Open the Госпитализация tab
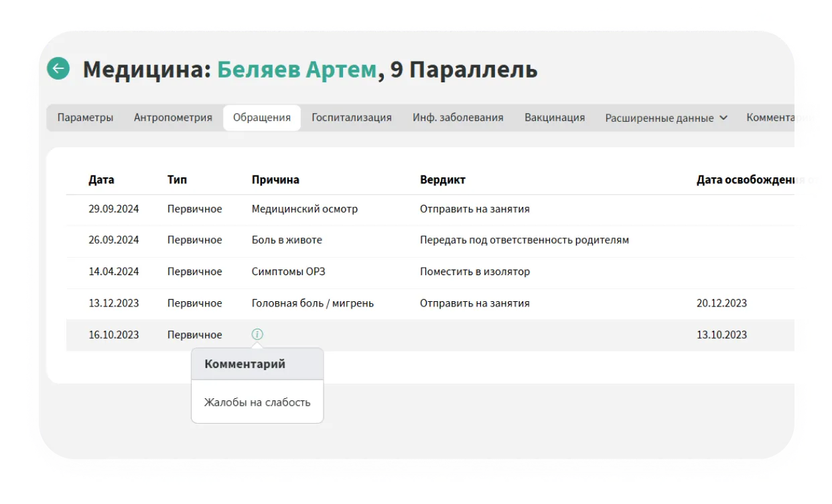Screen dimensions: 832x504 pos(351,118)
